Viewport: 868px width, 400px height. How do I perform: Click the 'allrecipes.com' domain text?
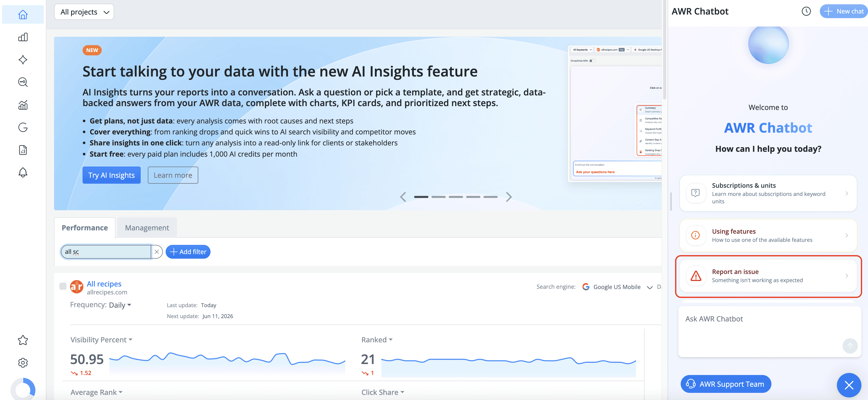pos(107,292)
